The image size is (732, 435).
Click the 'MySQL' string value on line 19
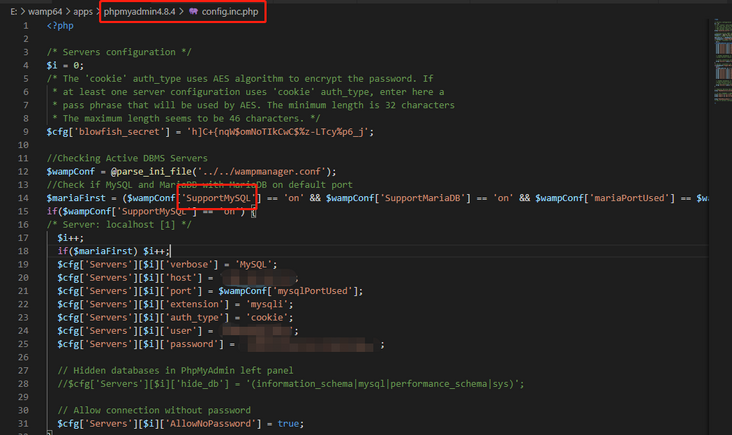pos(253,265)
